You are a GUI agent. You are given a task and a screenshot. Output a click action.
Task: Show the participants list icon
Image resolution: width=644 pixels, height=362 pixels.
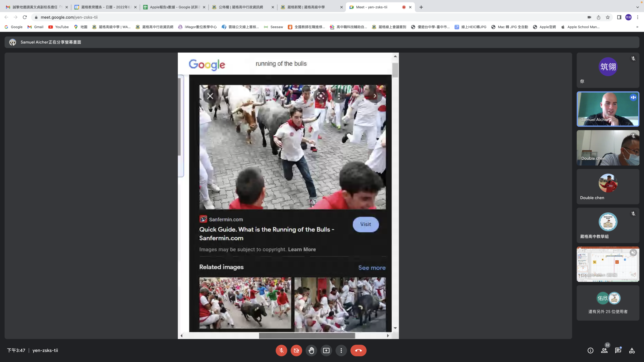604,350
